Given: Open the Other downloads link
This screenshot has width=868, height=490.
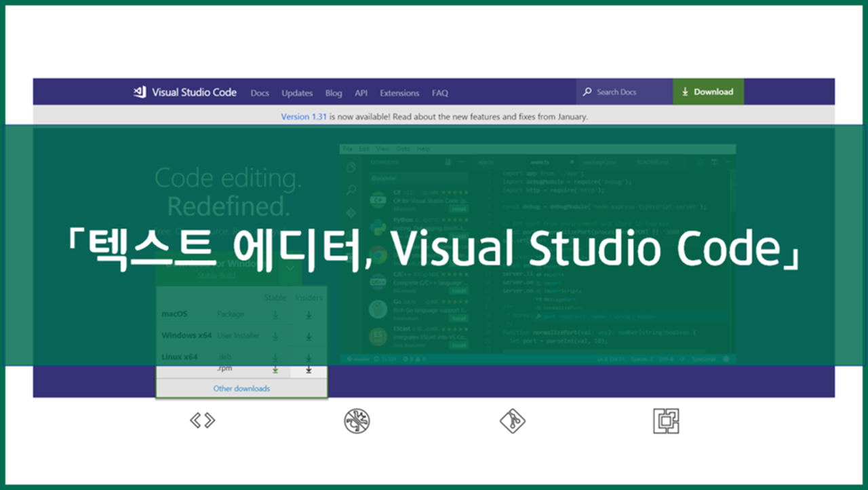Looking at the screenshot, I should [241, 389].
